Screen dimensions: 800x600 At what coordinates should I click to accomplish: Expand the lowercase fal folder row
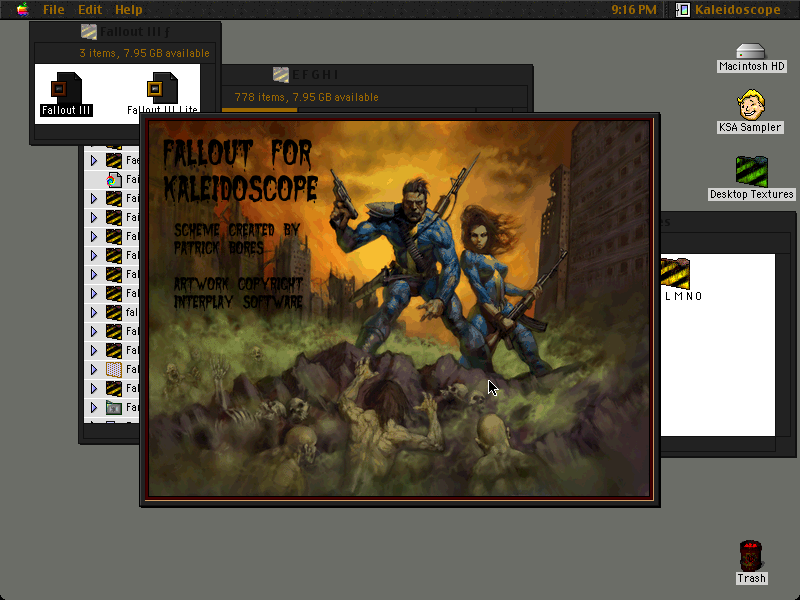tap(94, 312)
